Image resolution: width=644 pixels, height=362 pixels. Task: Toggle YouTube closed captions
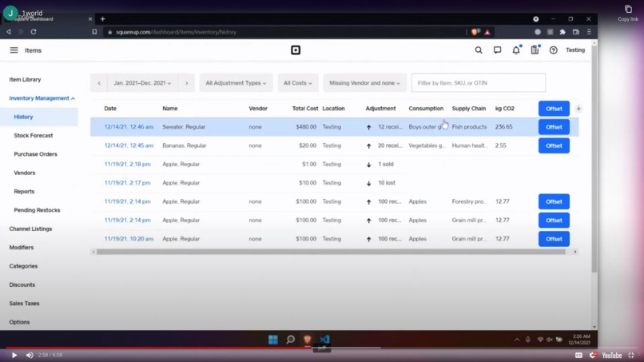578,355
